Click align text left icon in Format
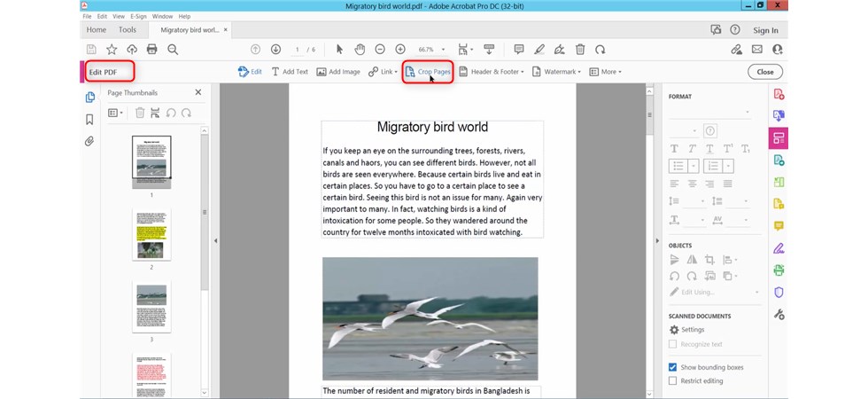The width and height of the screenshot is (868, 399). 674,184
